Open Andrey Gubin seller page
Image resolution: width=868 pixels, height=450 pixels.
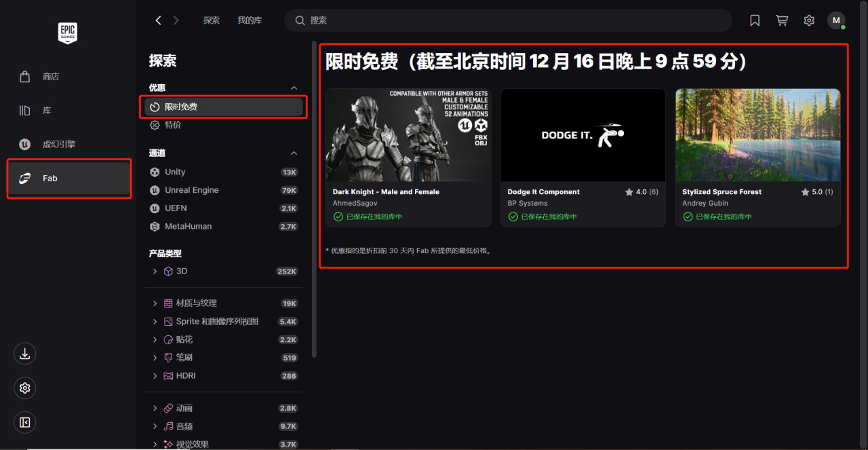coord(705,204)
